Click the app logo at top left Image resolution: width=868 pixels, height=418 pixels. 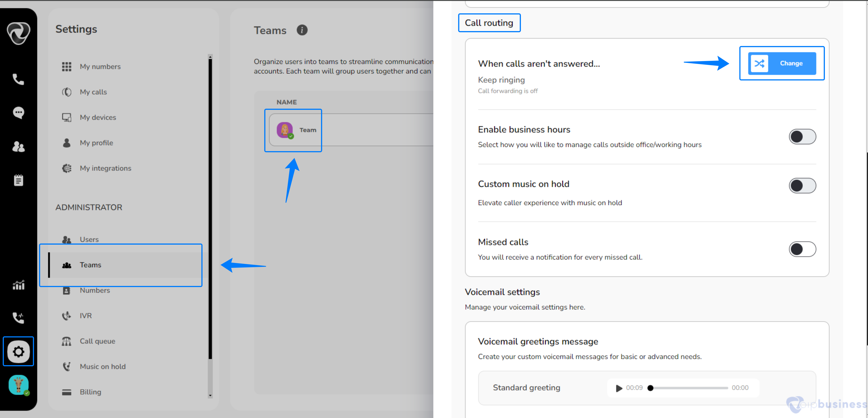pyautogui.click(x=18, y=33)
